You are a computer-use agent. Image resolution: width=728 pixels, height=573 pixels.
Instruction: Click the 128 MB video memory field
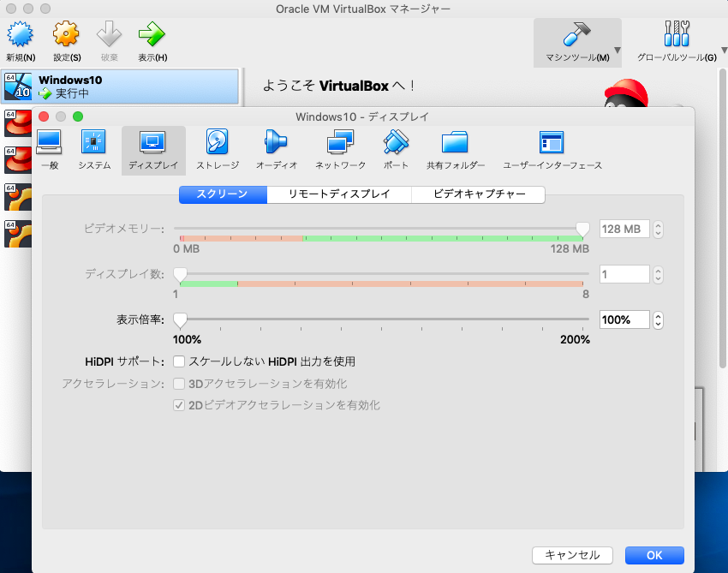coord(624,229)
